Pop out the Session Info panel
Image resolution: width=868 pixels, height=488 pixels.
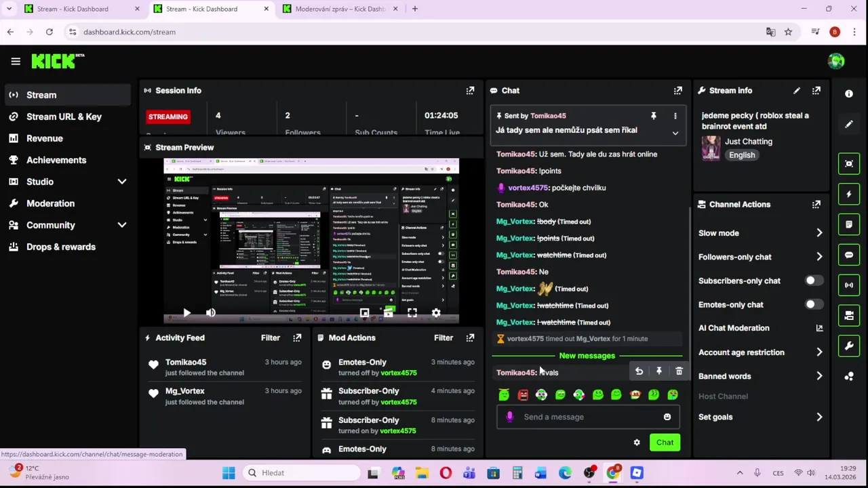tap(470, 90)
